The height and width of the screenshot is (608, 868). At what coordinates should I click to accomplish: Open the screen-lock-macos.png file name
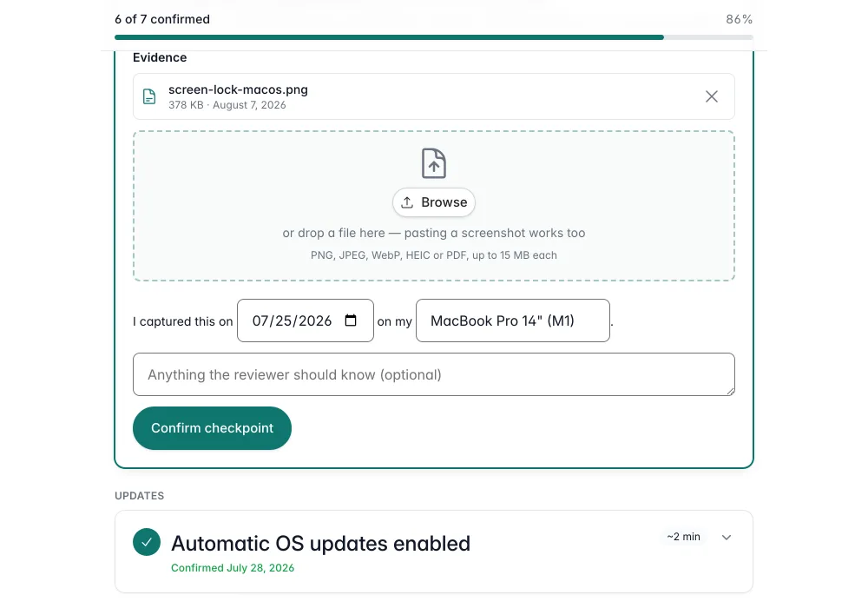[x=238, y=89]
